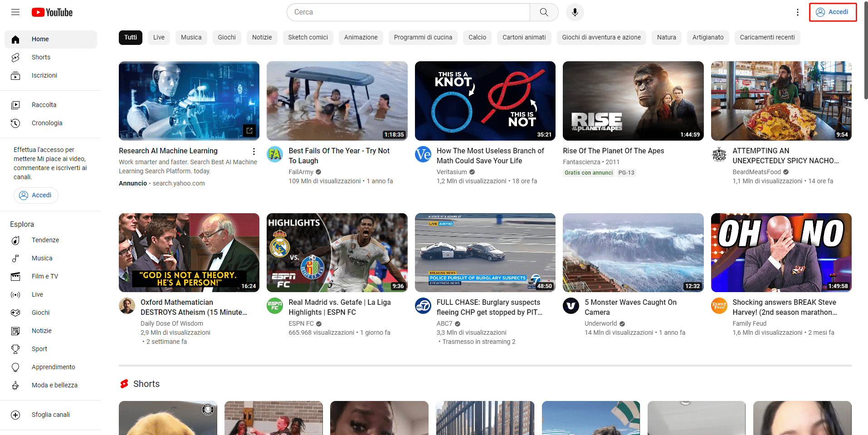
Task: Open the Real Madrid vs. Getafe title
Action: 340,308
